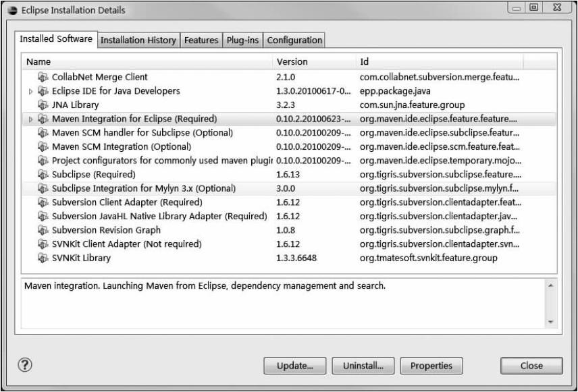Open Properties for the selected software
578x392 pixels.
tap(431, 366)
